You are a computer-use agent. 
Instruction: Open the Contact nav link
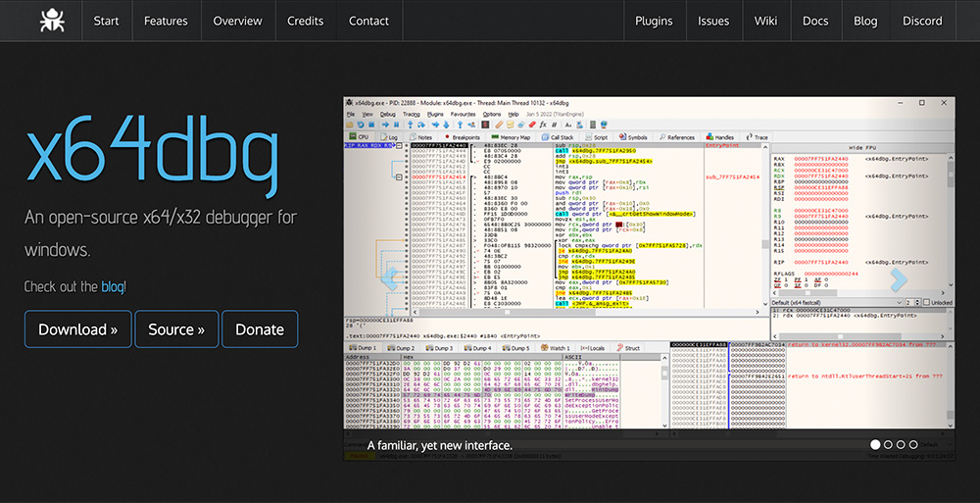tap(368, 21)
